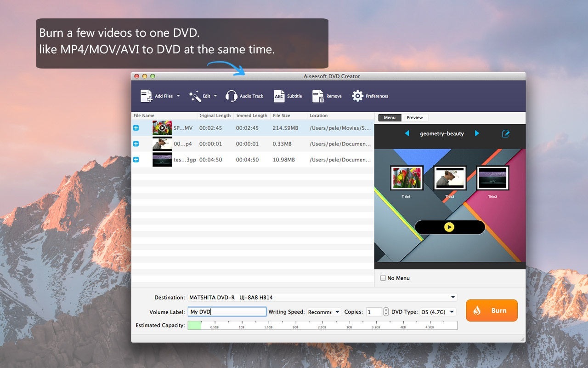Open the Edit magic wand tool
Image resolution: width=588 pixels, height=368 pixels.
click(x=195, y=96)
